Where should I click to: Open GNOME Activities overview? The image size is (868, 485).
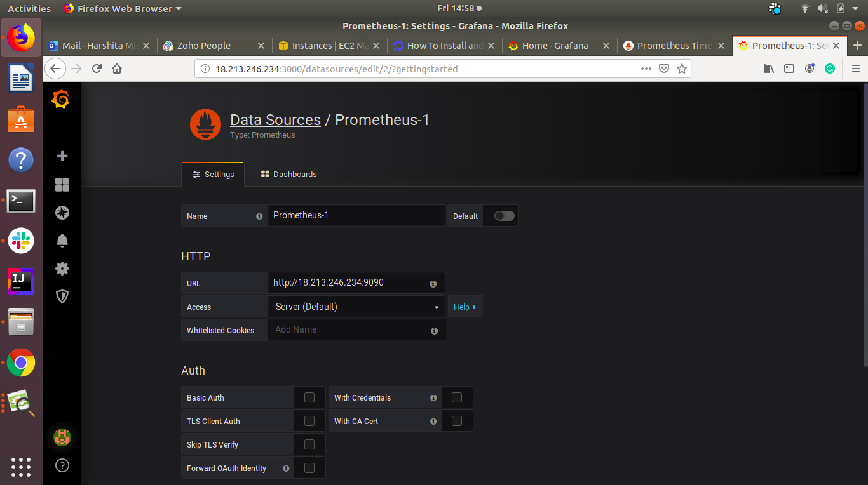pos(29,9)
